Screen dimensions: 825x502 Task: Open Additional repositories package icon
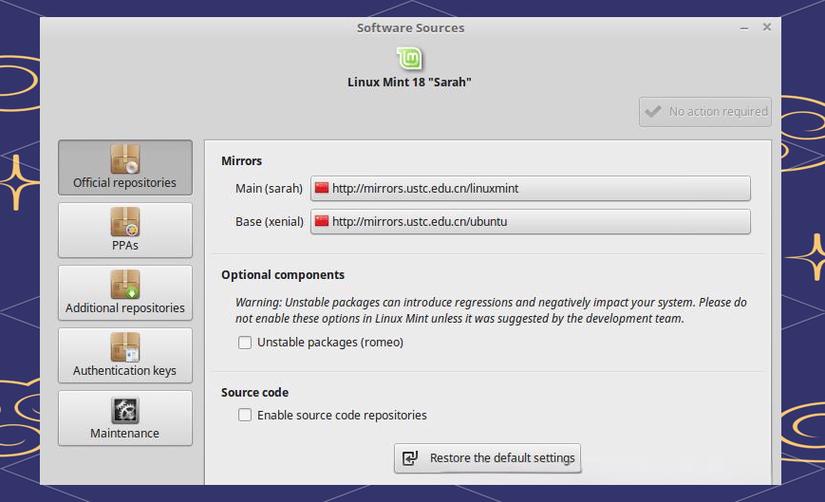[125, 284]
